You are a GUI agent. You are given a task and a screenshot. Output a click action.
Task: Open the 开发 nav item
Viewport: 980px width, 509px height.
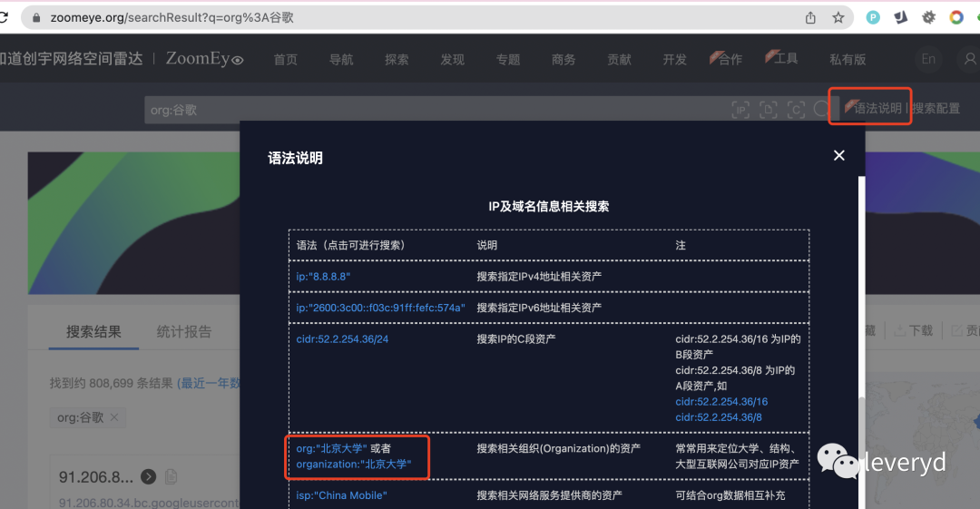(675, 59)
